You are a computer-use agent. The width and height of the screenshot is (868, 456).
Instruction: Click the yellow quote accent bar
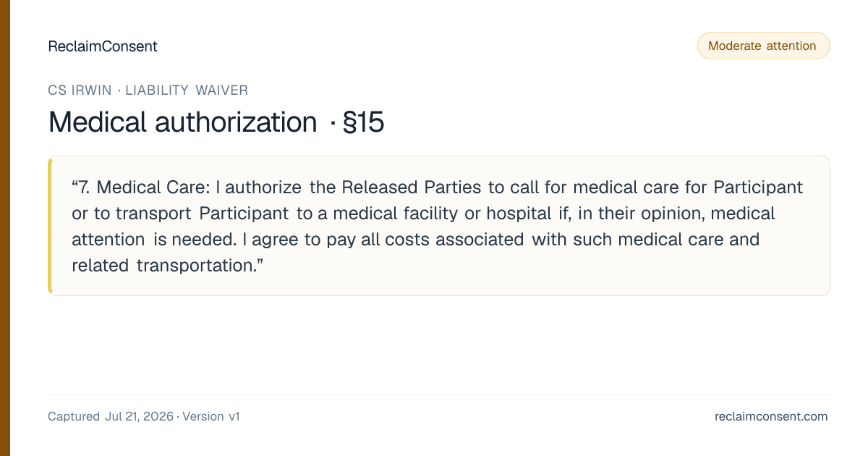pyautogui.click(x=50, y=226)
